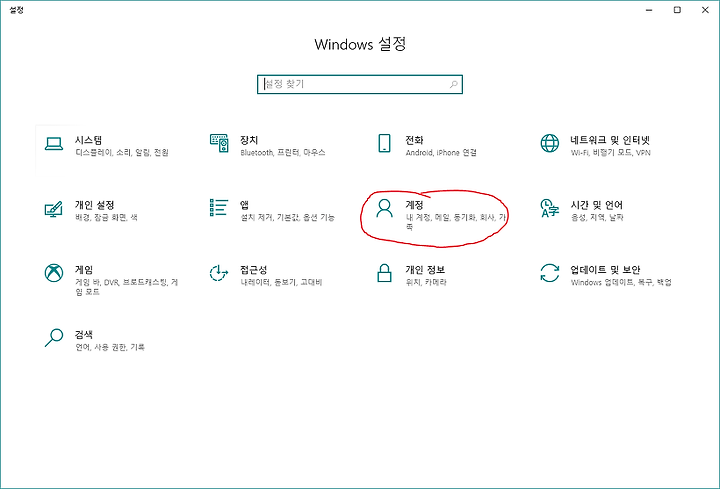Open the 개인 정보 padlock icon

tap(384, 273)
